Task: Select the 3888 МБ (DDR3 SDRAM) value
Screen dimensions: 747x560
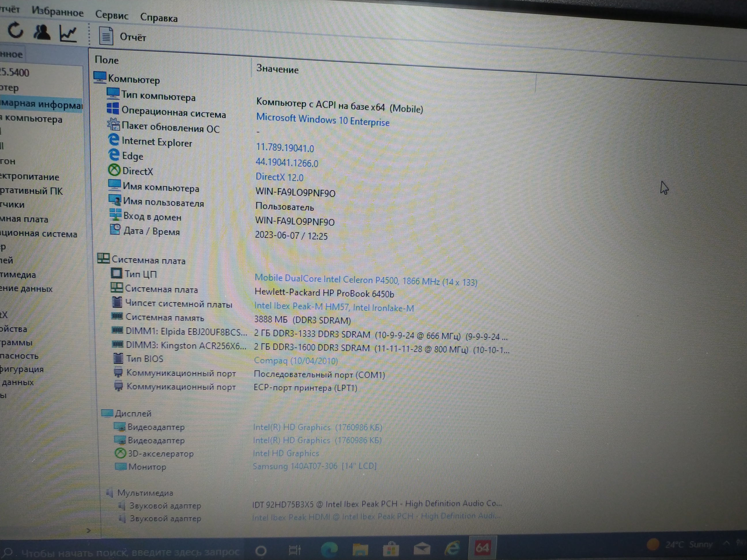Action: pos(302,320)
